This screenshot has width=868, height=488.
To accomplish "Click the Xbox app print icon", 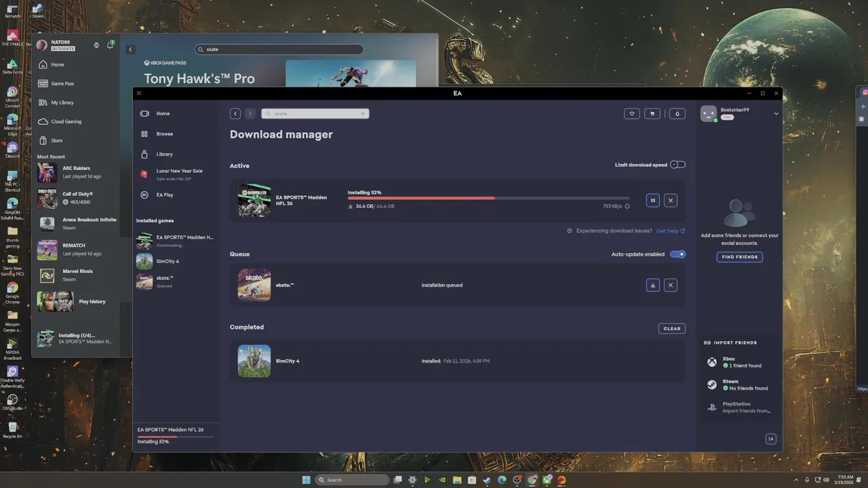I will point(96,45).
